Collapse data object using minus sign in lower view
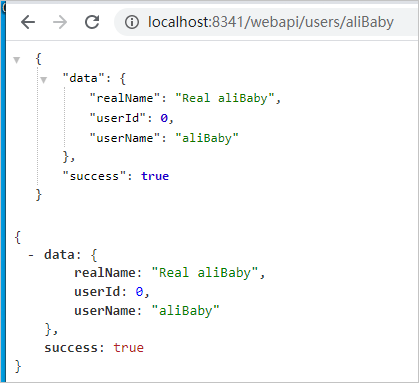The width and height of the screenshot is (419, 383). (x=31, y=255)
